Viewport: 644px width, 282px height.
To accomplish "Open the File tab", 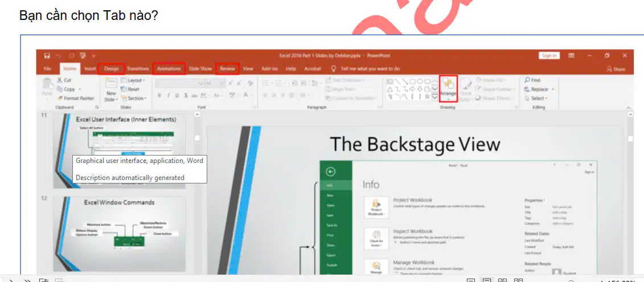I will pos(48,69).
